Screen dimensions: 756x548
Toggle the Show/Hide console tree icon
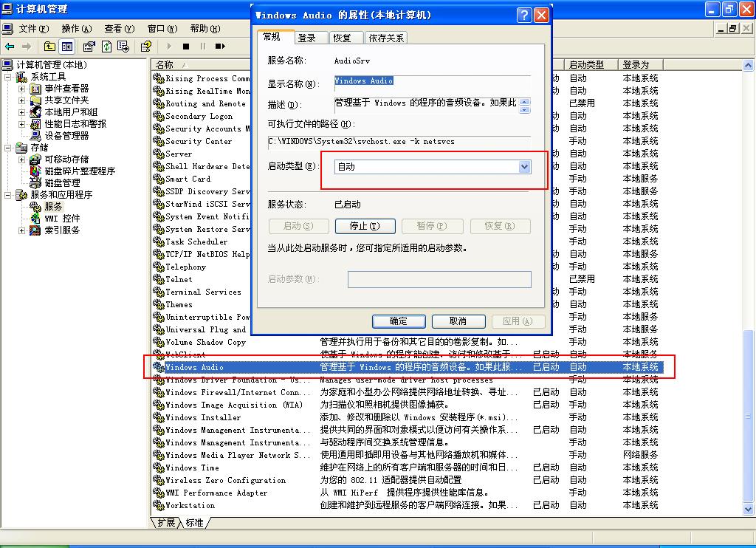66,47
